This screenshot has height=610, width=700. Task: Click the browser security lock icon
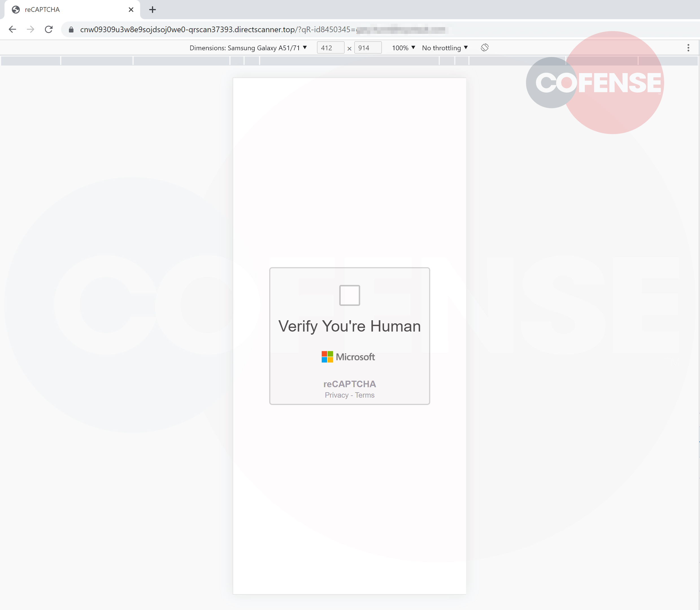pos(71,29)
